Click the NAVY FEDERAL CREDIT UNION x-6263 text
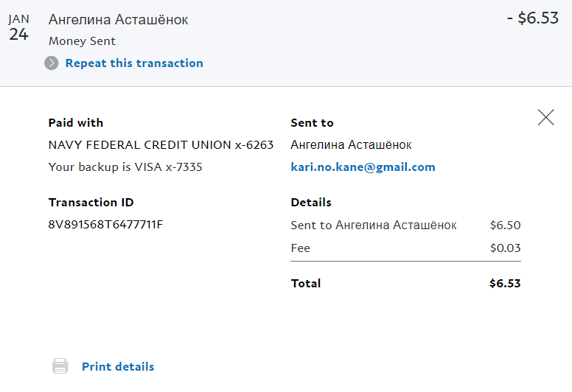572x392 pixels. tap(161, 145)
